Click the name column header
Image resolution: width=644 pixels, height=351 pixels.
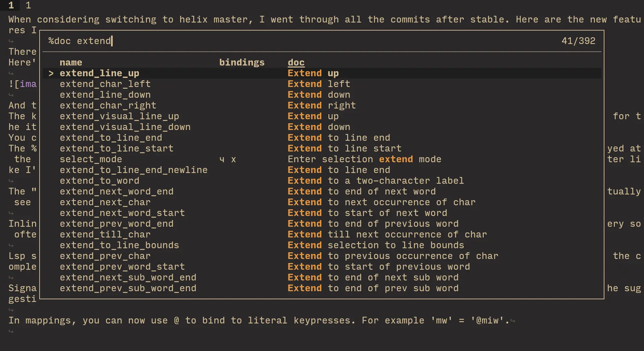tap(70, 62)
